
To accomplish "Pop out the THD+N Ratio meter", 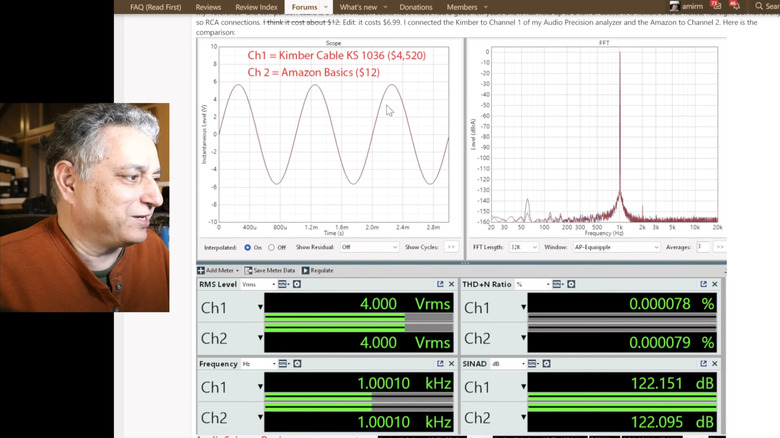I will (x=703, y=284).
